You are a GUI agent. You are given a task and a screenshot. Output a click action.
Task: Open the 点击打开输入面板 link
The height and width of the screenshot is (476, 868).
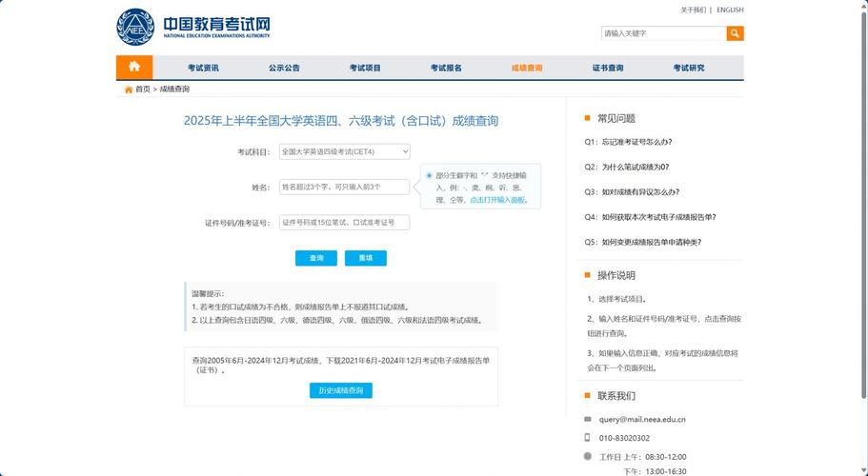497,200
